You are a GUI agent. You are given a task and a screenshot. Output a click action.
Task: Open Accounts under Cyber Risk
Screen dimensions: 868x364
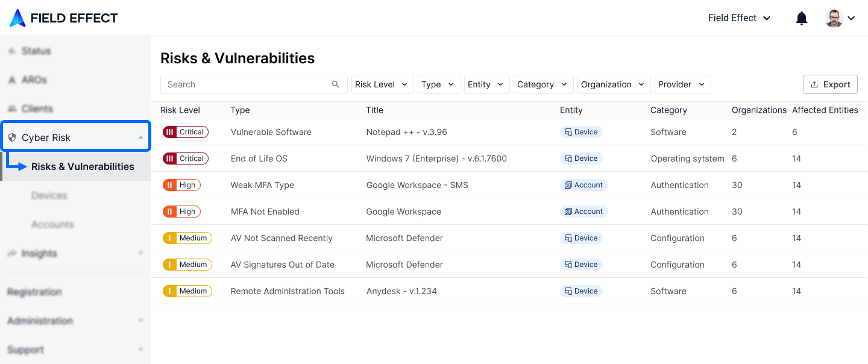(52, 224)
